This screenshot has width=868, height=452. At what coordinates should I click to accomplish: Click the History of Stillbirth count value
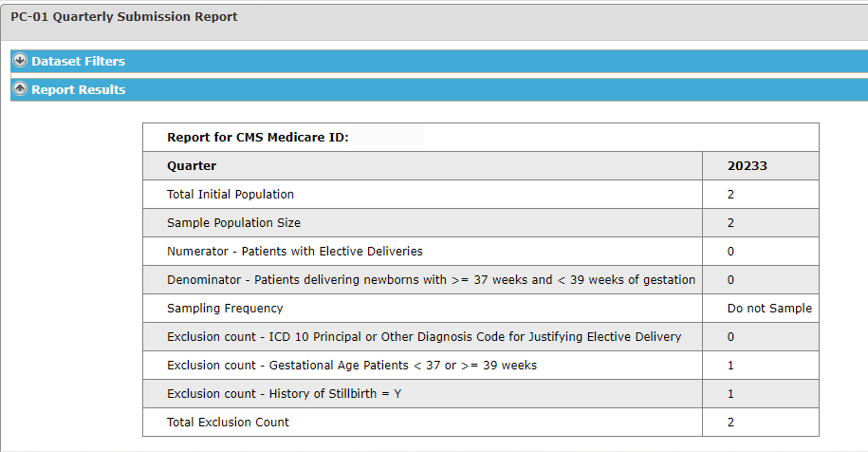tap(730, 394)
